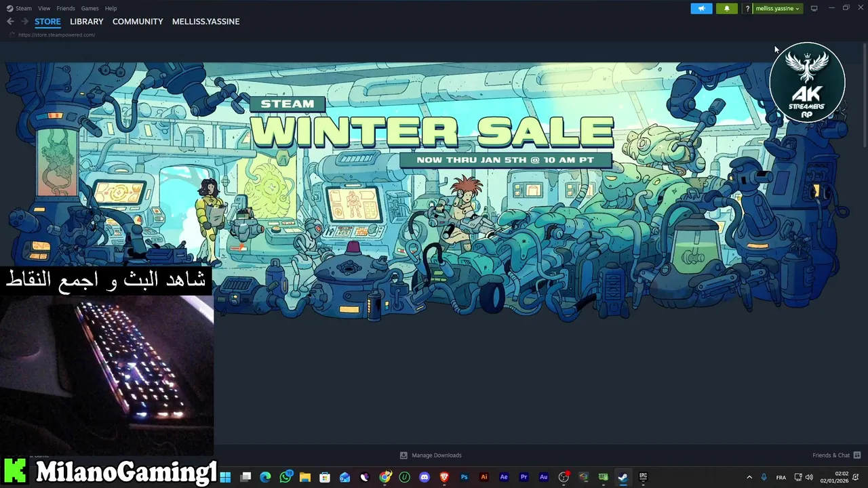Go forward with the forward arrow
This screenshot has height=488, width=868.
[x=24, y=22]
